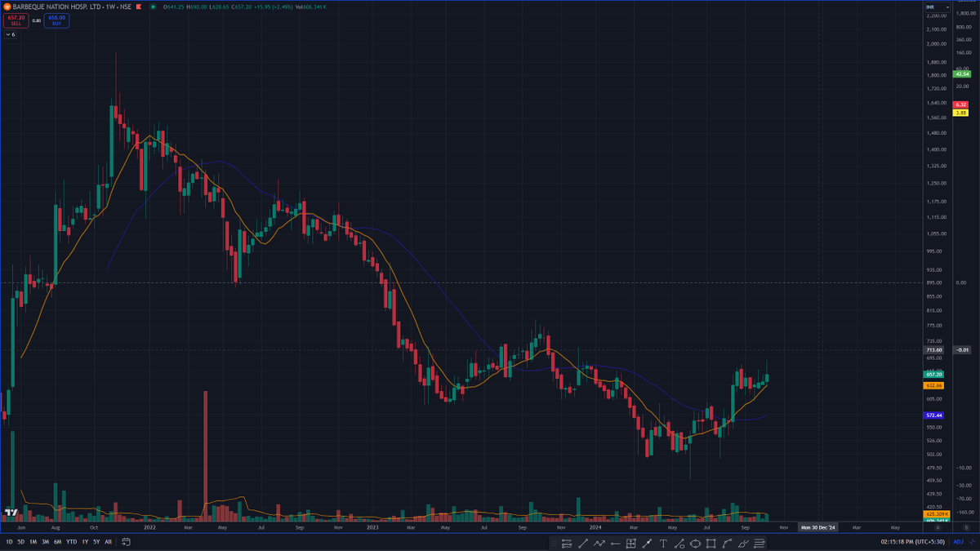Switch to 1D date range
980x551 pixels.
click(10, 541)
